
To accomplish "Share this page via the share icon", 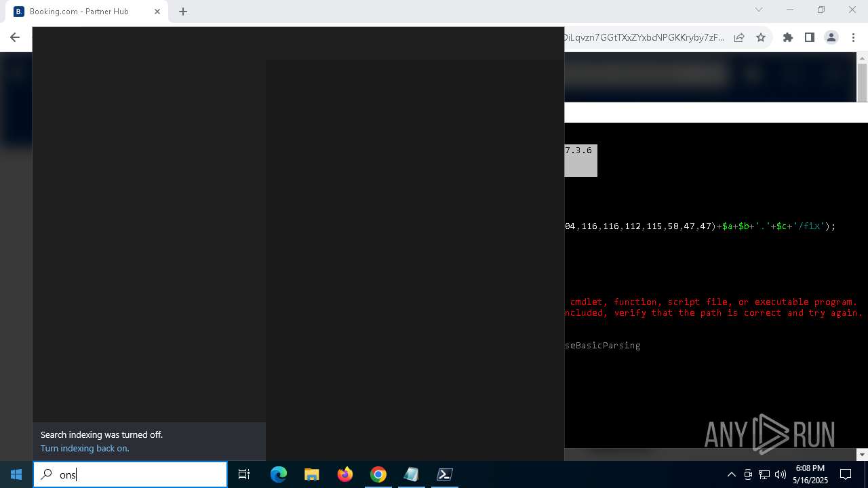I will click(739, 38).
